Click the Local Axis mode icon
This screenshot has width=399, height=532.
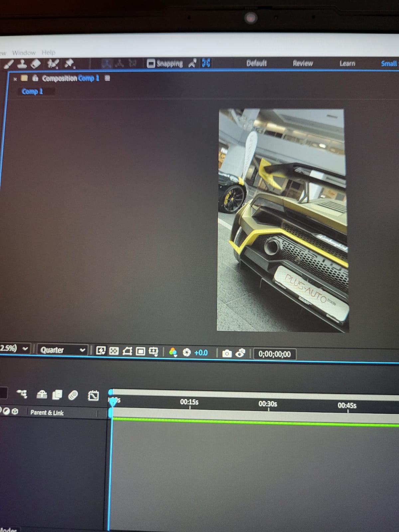(107, 63)
